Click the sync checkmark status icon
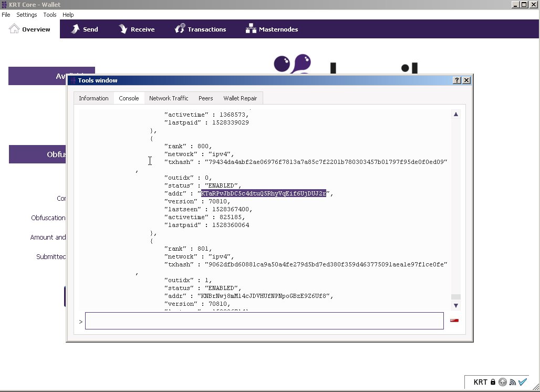The width and height of the screenshot is (540, 392). (523, 381)
